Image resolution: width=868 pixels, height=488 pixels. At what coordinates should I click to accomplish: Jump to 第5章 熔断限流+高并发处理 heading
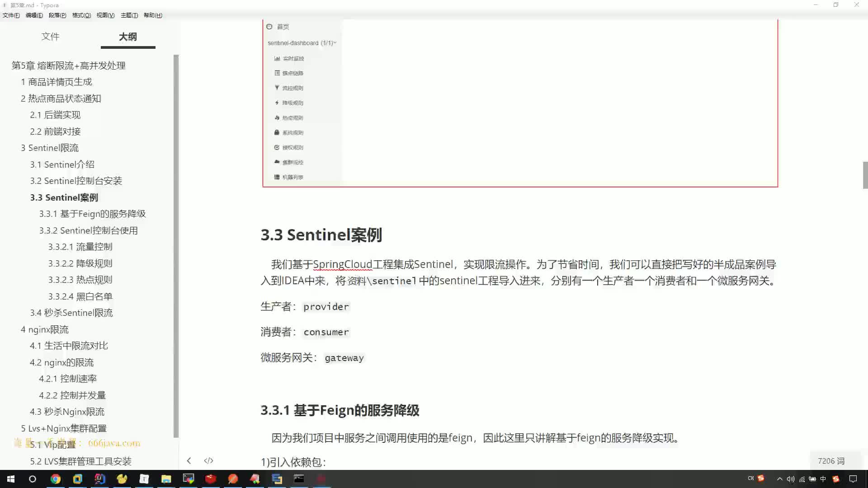(69, 66)
